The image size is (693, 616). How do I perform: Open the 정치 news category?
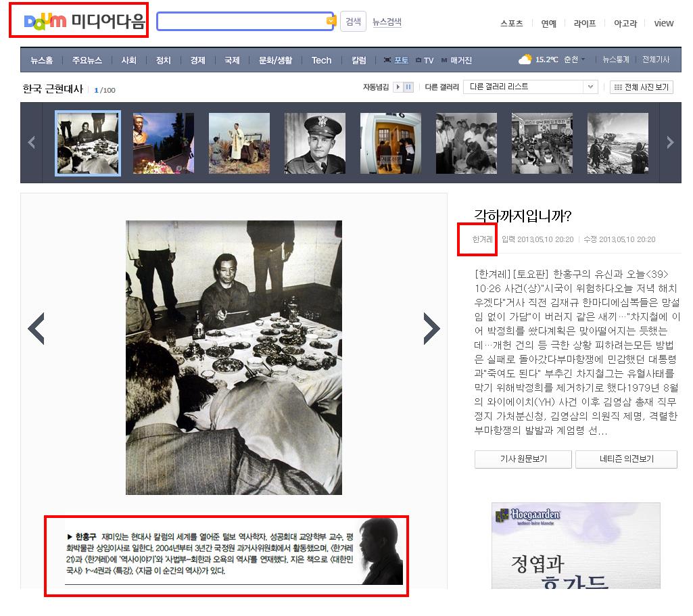point(163,60)
